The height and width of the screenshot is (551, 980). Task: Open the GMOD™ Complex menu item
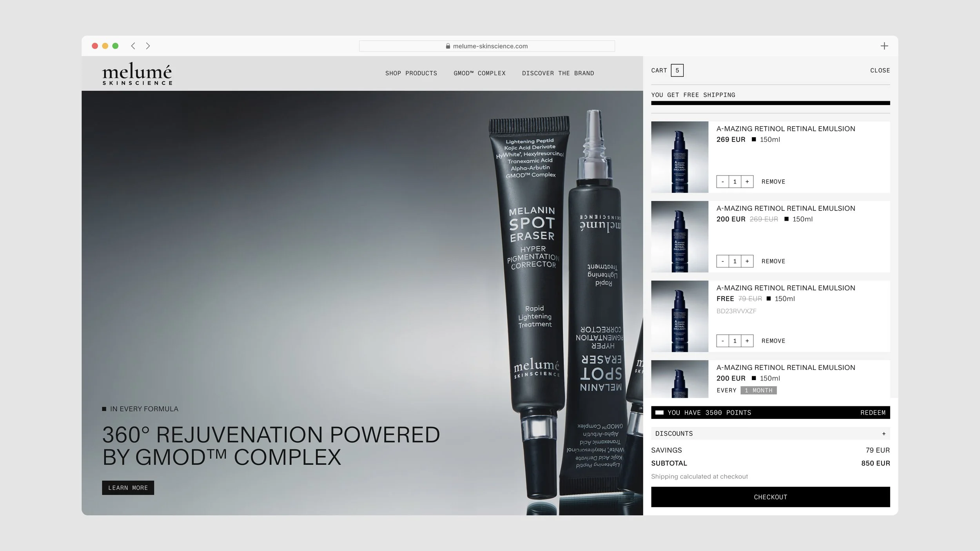pyautogui.click(x=479, y=73)
